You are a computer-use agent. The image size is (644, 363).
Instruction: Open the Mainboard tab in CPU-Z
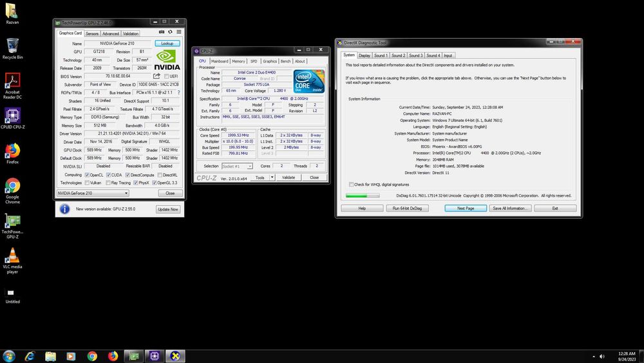coord(220,61)
